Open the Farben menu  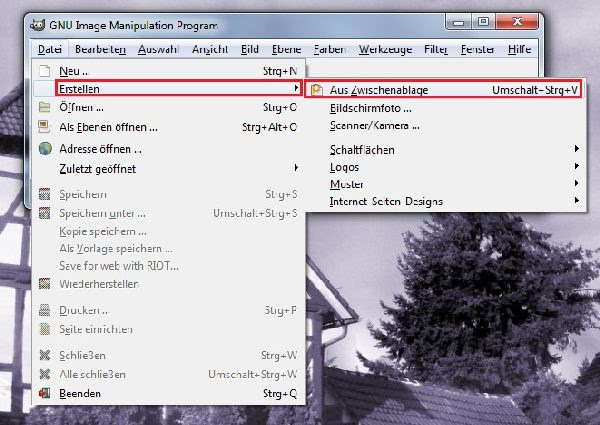click(x=329, y=49)
